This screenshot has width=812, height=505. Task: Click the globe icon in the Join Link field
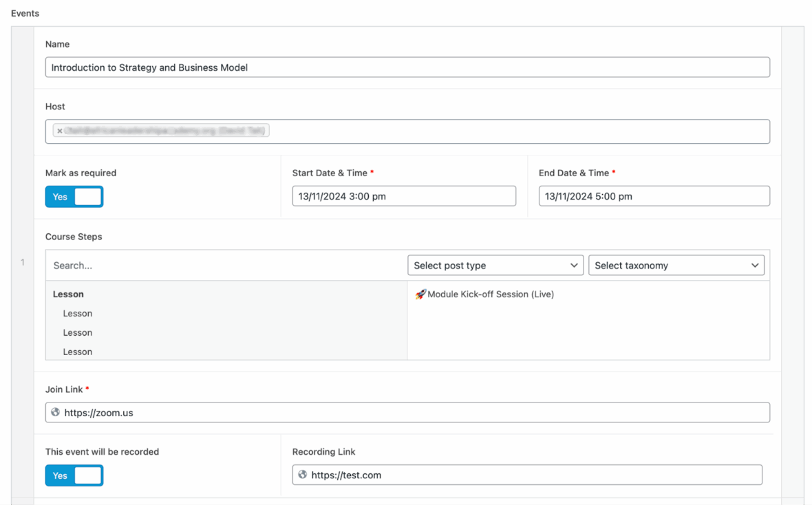57,412
